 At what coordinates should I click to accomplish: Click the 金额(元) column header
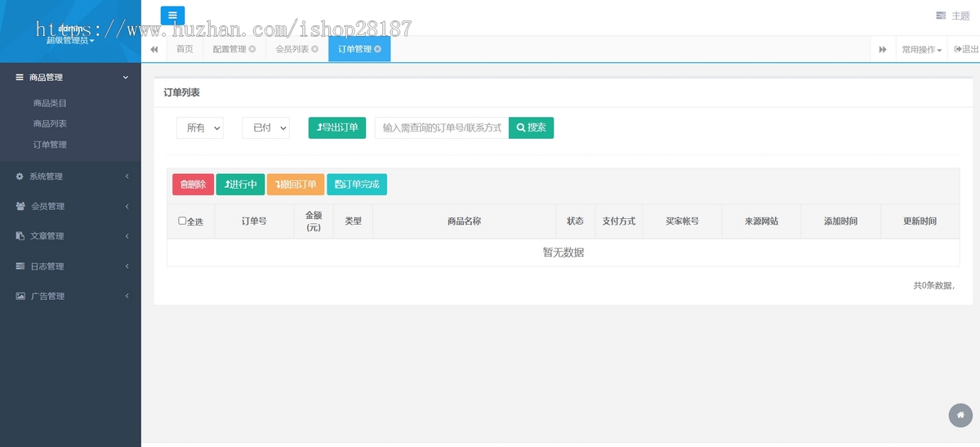[x=314, y=221]
